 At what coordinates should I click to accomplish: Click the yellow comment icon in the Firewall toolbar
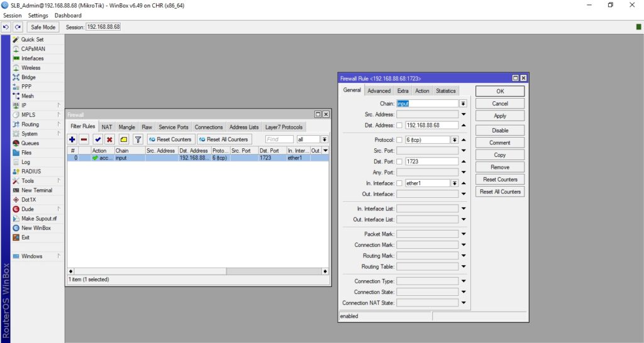click(x=124, y=139)
